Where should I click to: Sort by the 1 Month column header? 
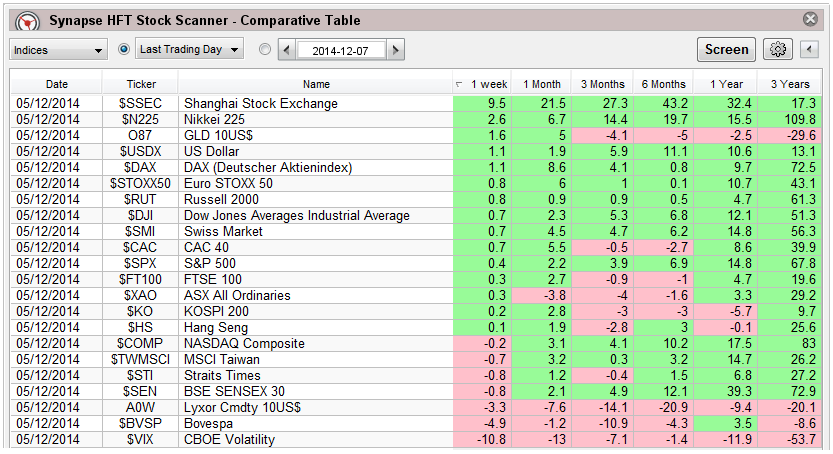(x=542, y=84)
